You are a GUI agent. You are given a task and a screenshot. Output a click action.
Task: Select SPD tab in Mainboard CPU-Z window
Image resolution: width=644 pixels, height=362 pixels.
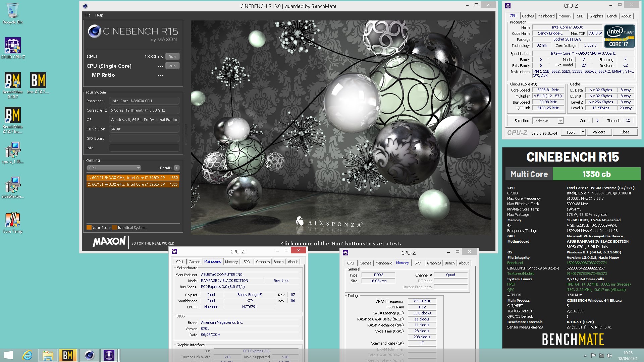tap(247, 262)
